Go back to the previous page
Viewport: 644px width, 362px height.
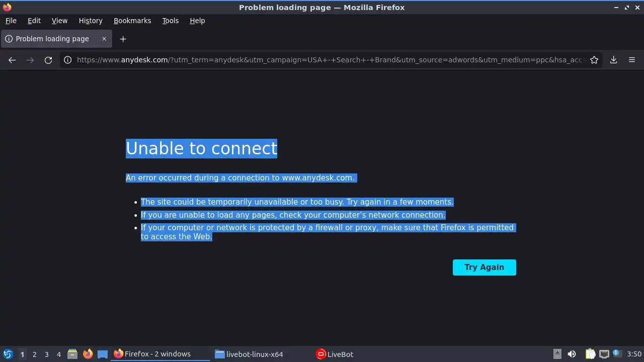12,60
